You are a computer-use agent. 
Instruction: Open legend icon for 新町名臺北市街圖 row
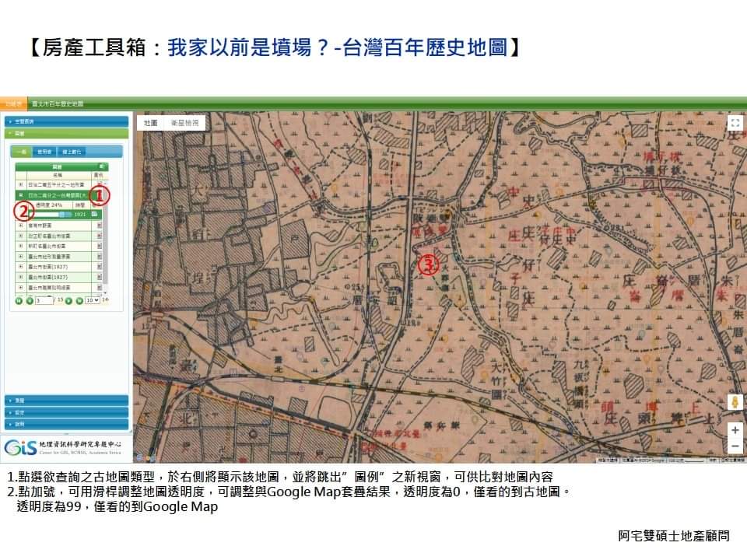click(99, 247)
